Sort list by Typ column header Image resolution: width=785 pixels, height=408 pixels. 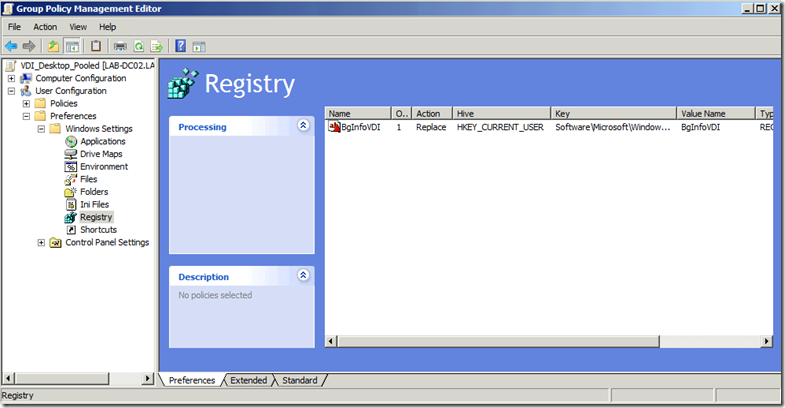click(765, 114)
